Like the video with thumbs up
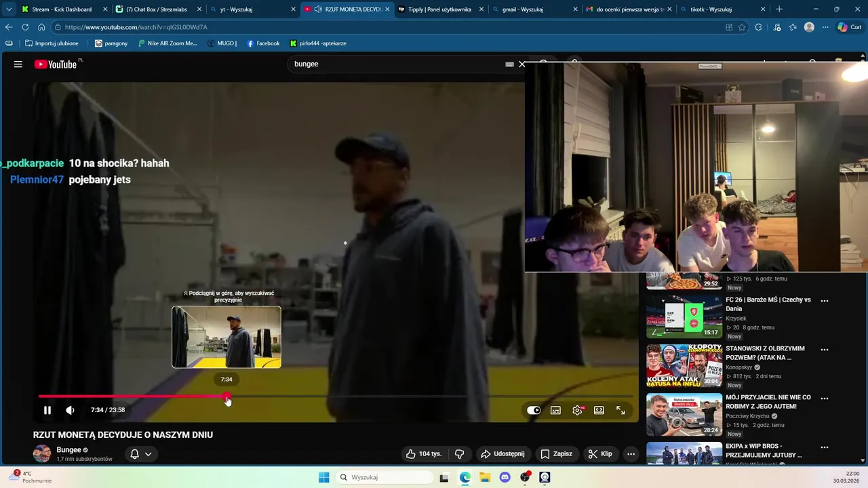This screenshot has height=488, width=868. [x=424, y=454]
